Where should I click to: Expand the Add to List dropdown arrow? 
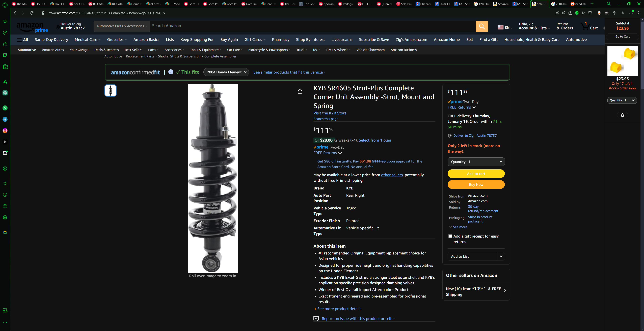coord(501,256)
